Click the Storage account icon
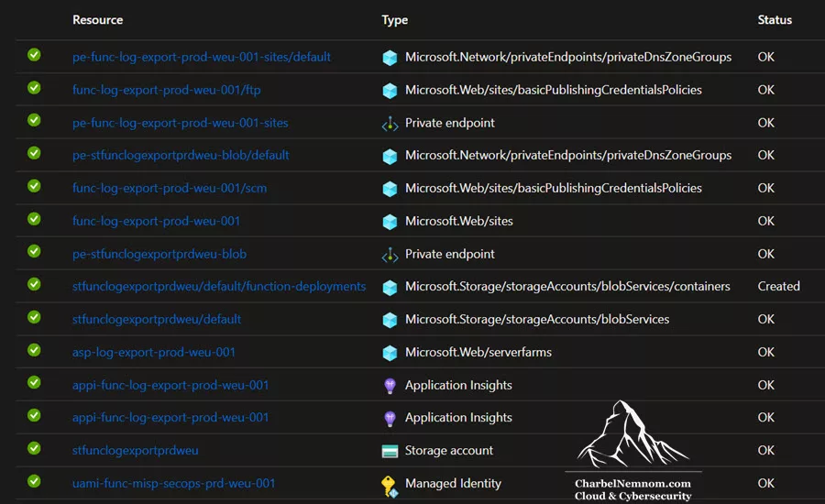 pos(390,451)
